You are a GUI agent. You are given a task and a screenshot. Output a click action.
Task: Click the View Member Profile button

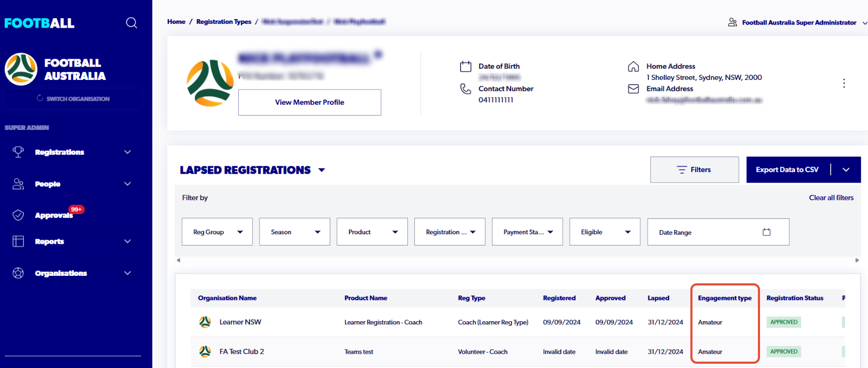[x=310, y=102]
